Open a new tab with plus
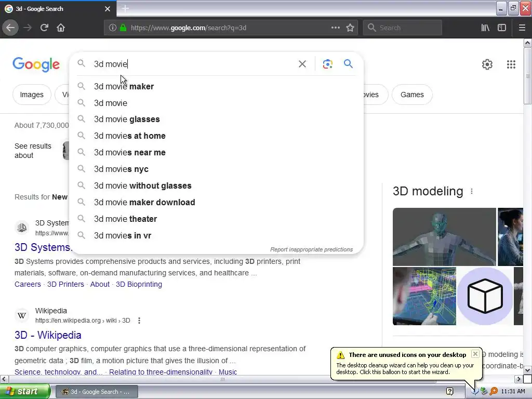532x399 pixels. (125, 8)
